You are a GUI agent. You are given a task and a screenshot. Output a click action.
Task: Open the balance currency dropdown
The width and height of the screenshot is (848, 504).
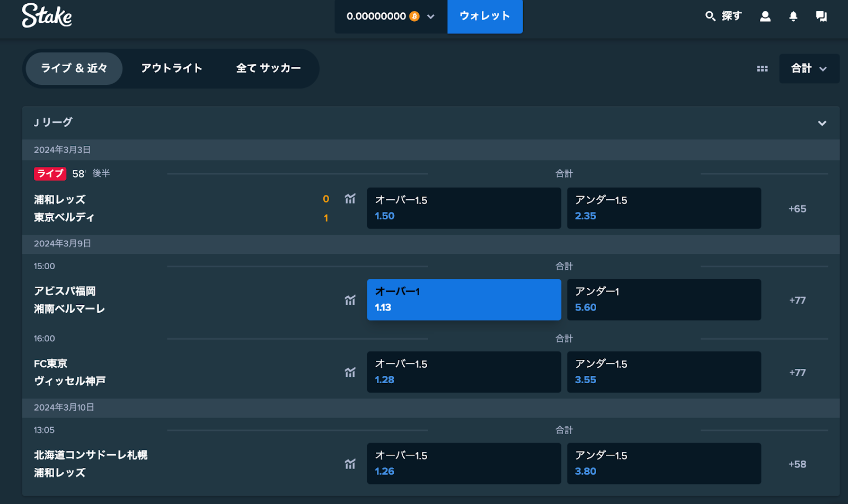coord(431,16)
